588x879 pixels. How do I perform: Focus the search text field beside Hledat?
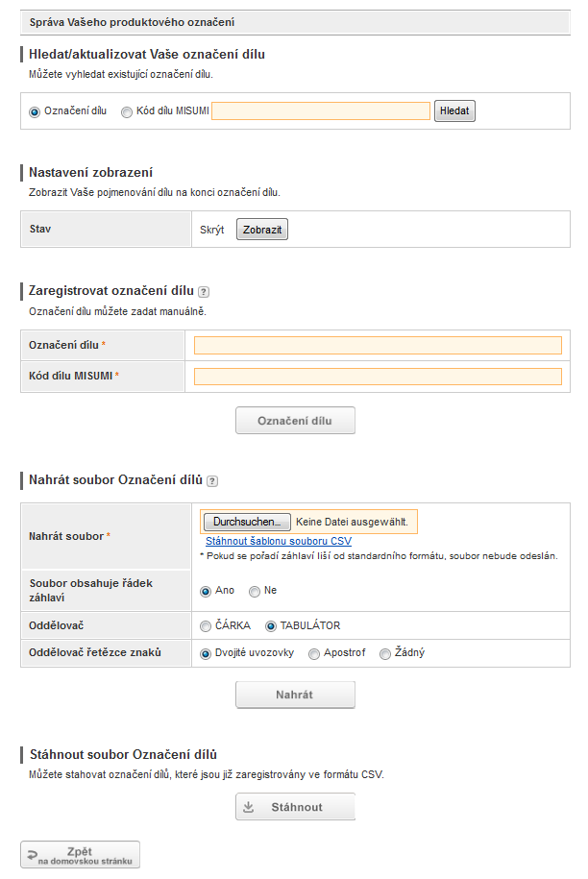click(x=321, y=111)
